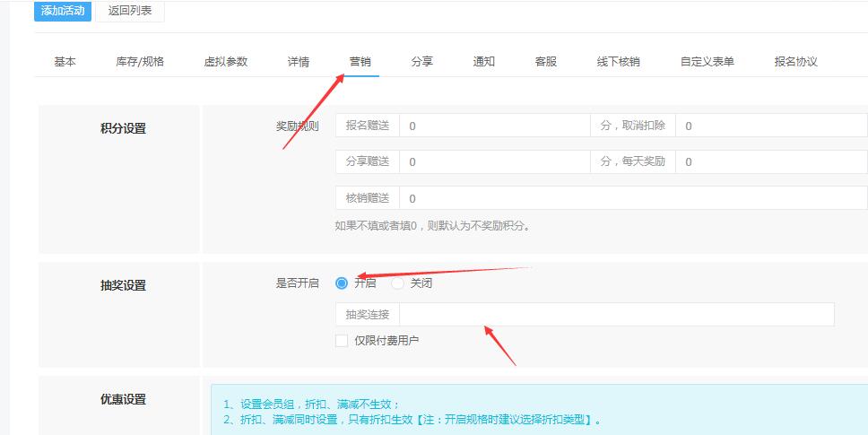868x435 pixels.
Task: Click the 抽奖连接 input field
Action: point(616,315)
